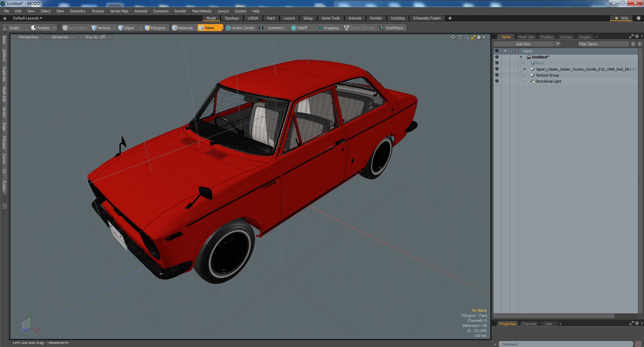Expand the viewport more-options arrow
644x347 pixels.
point(484,37)
